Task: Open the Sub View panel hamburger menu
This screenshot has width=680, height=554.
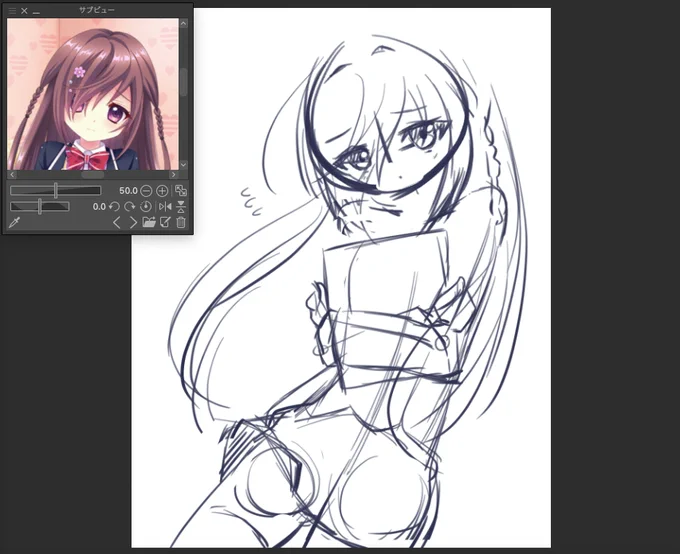Action: point(12,10)
